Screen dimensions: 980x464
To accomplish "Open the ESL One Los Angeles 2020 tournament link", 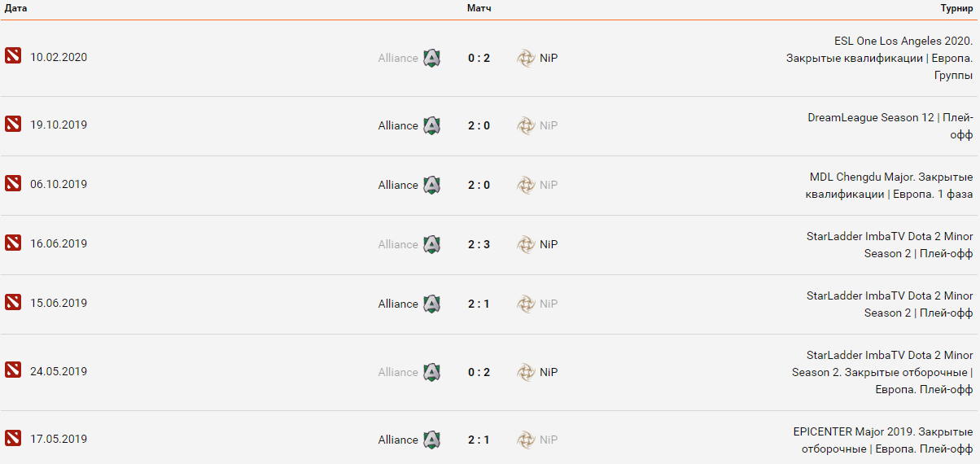I will [879, 58].
